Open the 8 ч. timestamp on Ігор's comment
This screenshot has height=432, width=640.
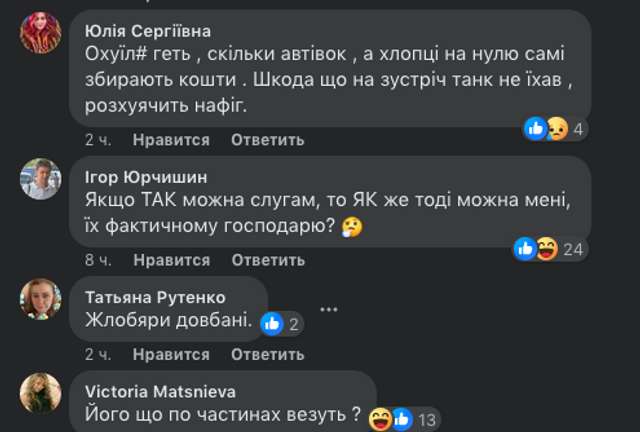click(98, 260)
